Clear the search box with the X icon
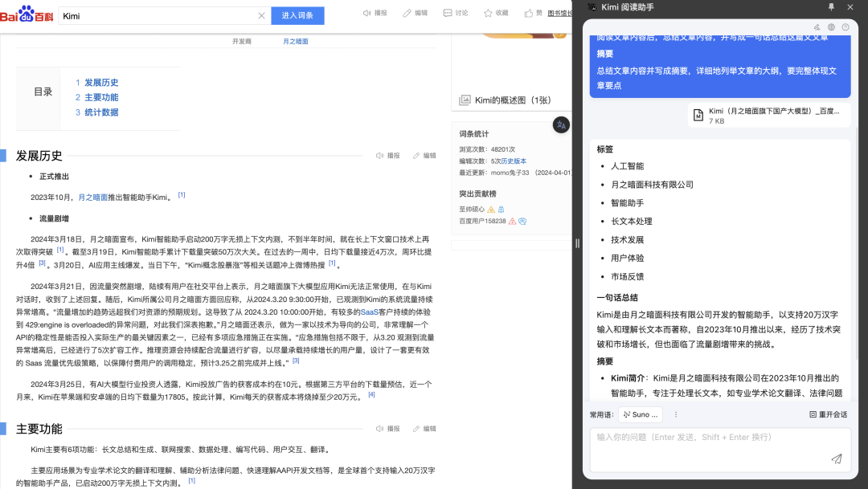Screen dimensions: 868x489 (x=261, y=15)
